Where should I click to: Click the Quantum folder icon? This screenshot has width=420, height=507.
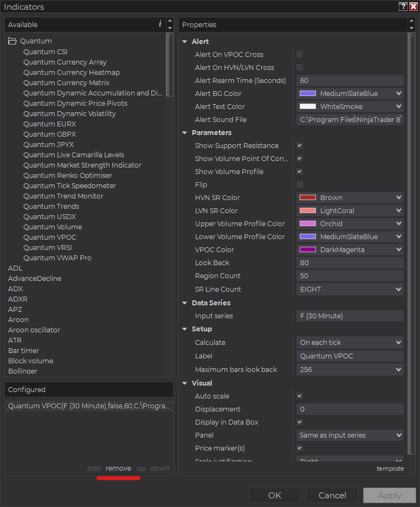click(x=12, y=41)
